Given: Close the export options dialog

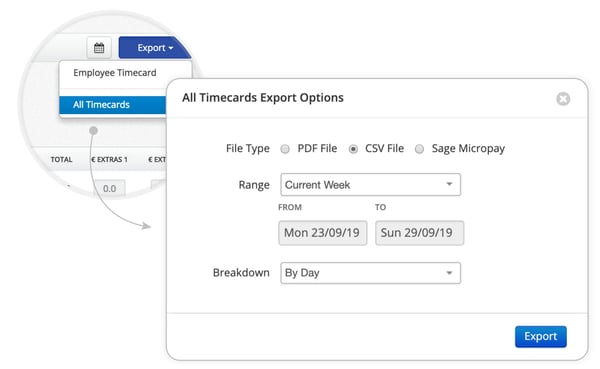Looking at the screenshot, I should coord(563,99).
